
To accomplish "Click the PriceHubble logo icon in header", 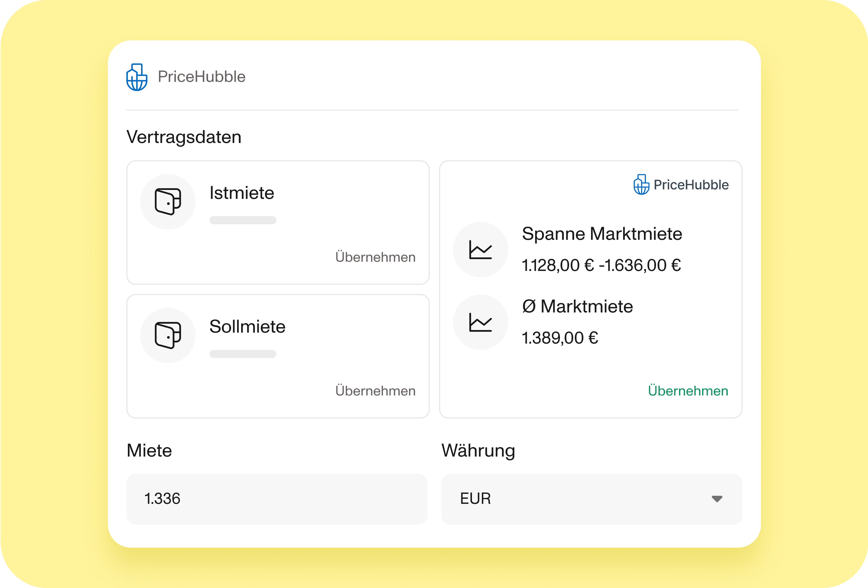I will click(137, 77).
